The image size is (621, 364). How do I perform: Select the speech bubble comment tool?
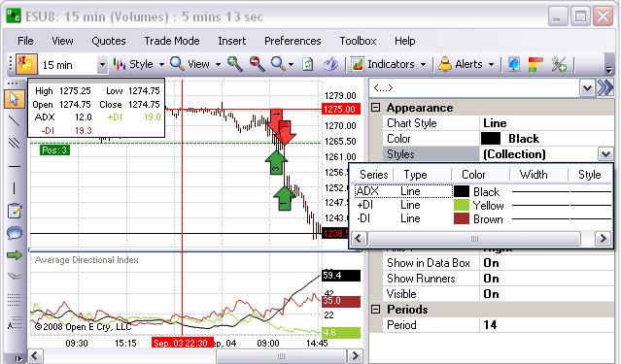click(x=15, y=233)
